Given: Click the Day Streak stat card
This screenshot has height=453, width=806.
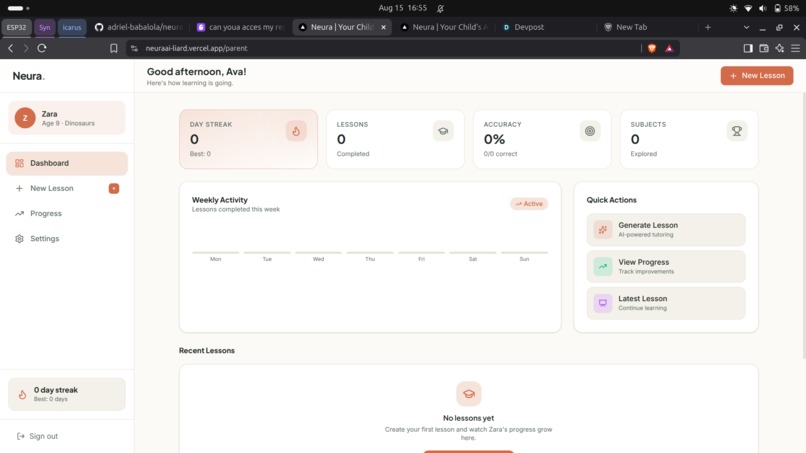Looking at the screenshot, I should click(248, 139).
